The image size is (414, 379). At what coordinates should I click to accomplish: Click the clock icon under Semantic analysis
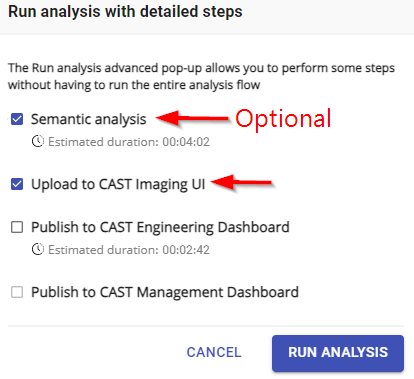(38, 141)
